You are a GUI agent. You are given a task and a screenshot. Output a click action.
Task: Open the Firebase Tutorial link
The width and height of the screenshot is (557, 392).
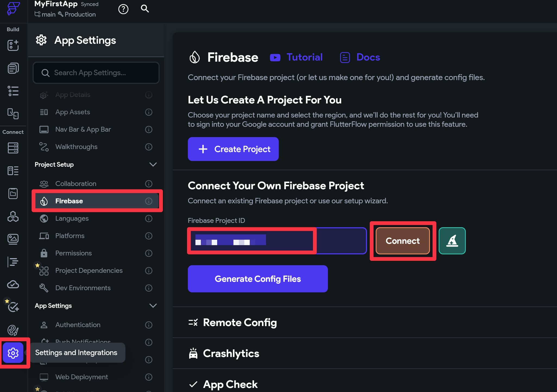pos(296,57)
